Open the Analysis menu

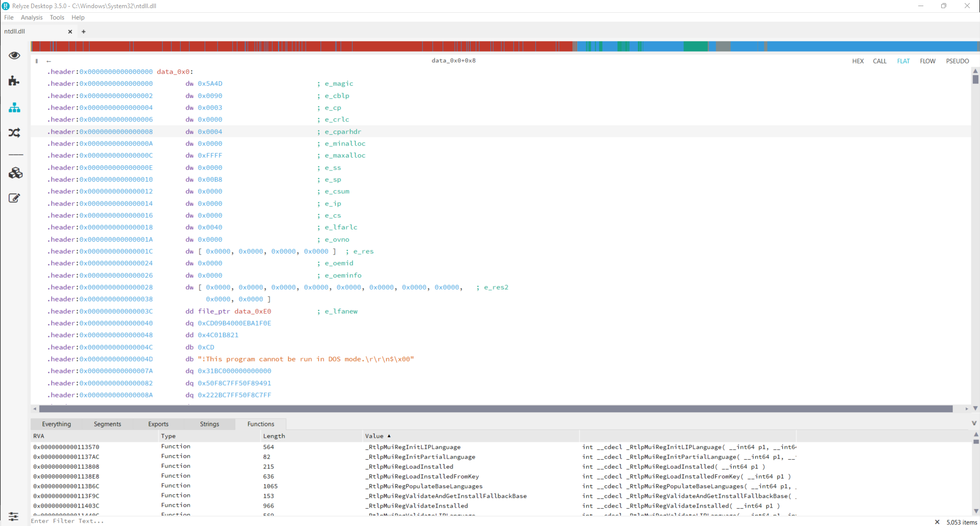(x=32, y=17)
